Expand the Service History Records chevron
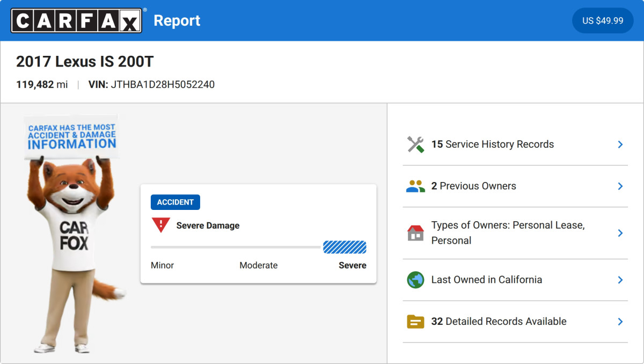Image resolution: width=644 pixels, height=364 pixels. pos(620,144)
